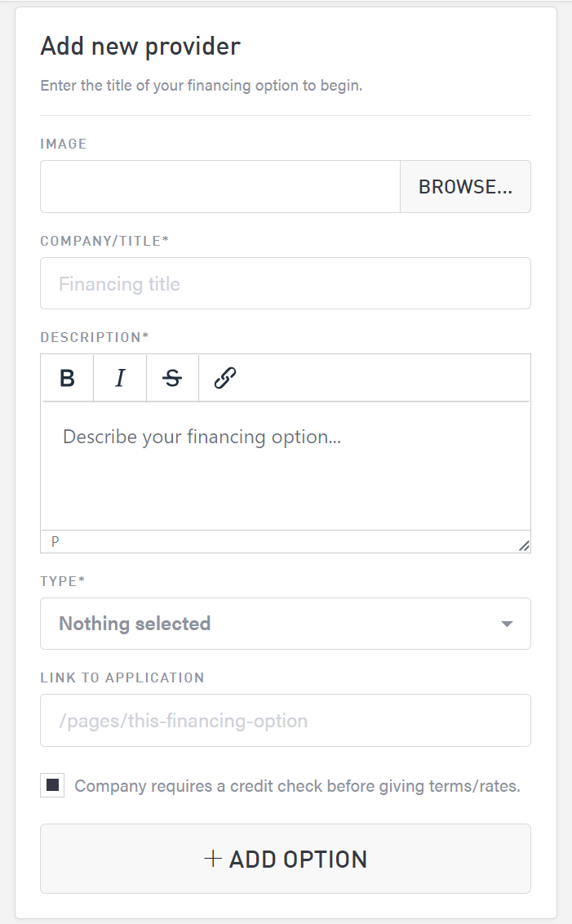
Task: Click the COMPANY/TITLE field label
Action: pos(104,241)
